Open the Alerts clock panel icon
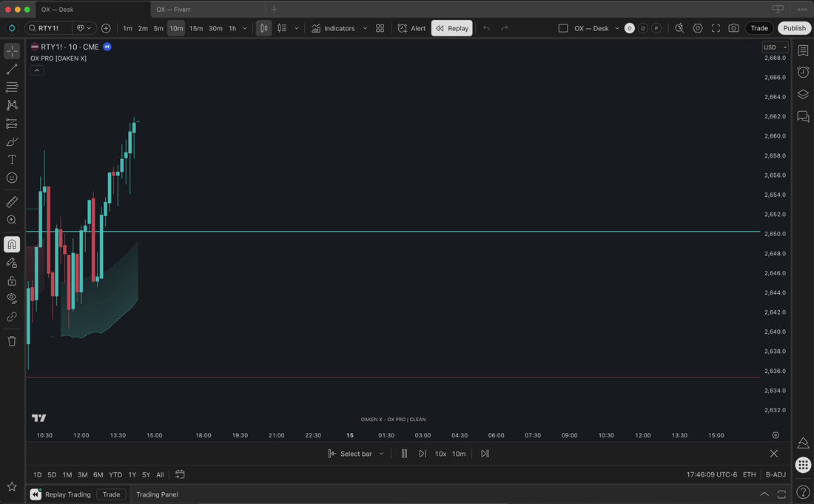814x504 pixels. pos(803,72)
